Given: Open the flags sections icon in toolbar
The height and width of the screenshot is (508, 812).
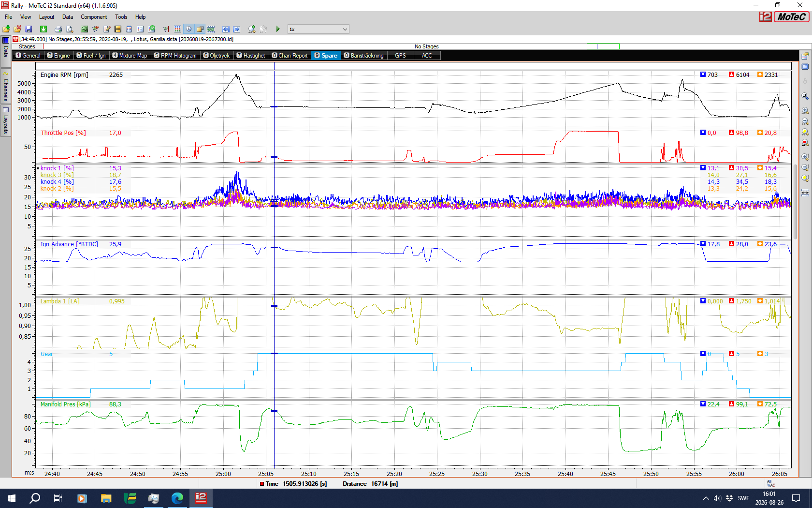Looking at the screenshot, I should 96,29.
